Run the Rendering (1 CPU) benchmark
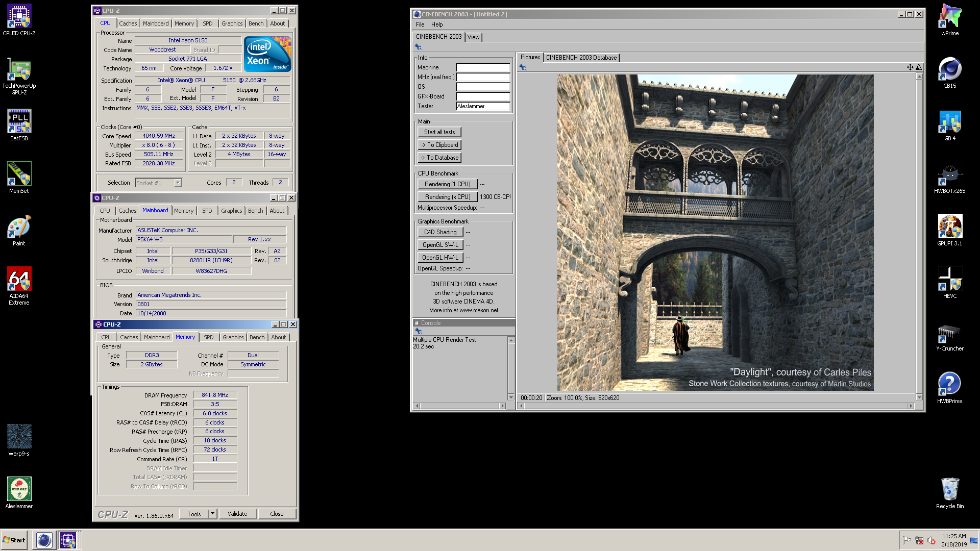Viewport: 980px width, 551px height. click(448, 184)
